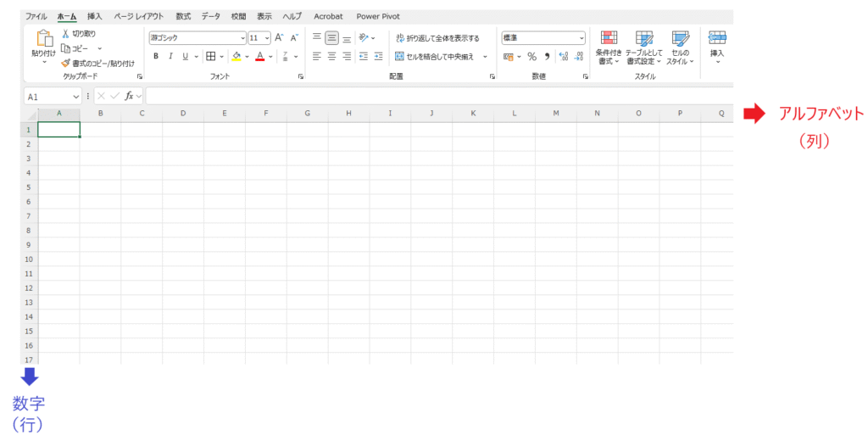Click the Paste (貼り付け) clipboard icon
Viewport: 868px width, 435px height.
pyautogui.click(x=44, y=39)
